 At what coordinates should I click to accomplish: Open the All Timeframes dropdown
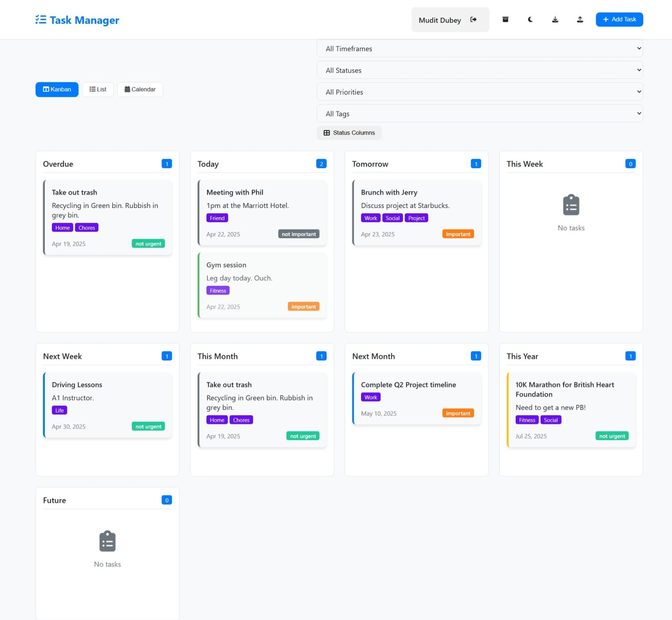[x=480, y=48]
